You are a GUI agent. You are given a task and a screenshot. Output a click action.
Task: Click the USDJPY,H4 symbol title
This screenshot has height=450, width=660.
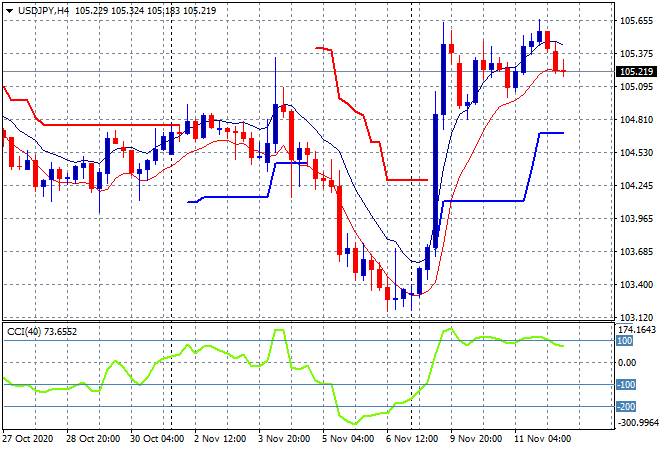(x=43, y=11)
